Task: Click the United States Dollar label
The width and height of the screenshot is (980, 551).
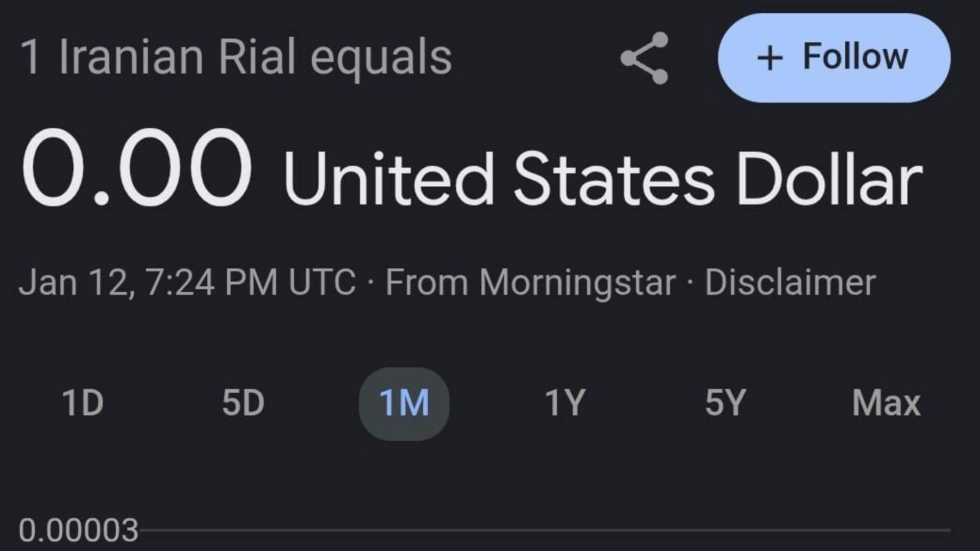Action: (x=602, y=180)
